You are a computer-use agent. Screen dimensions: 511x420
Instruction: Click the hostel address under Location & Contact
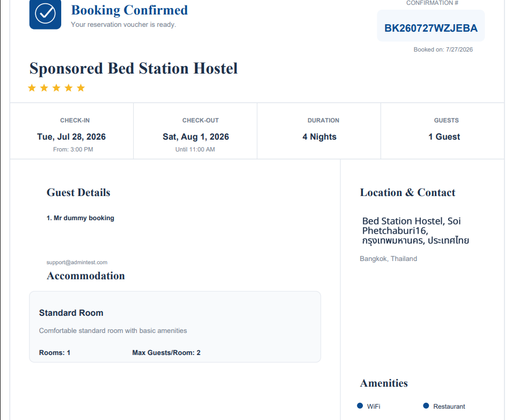[415, 230]
